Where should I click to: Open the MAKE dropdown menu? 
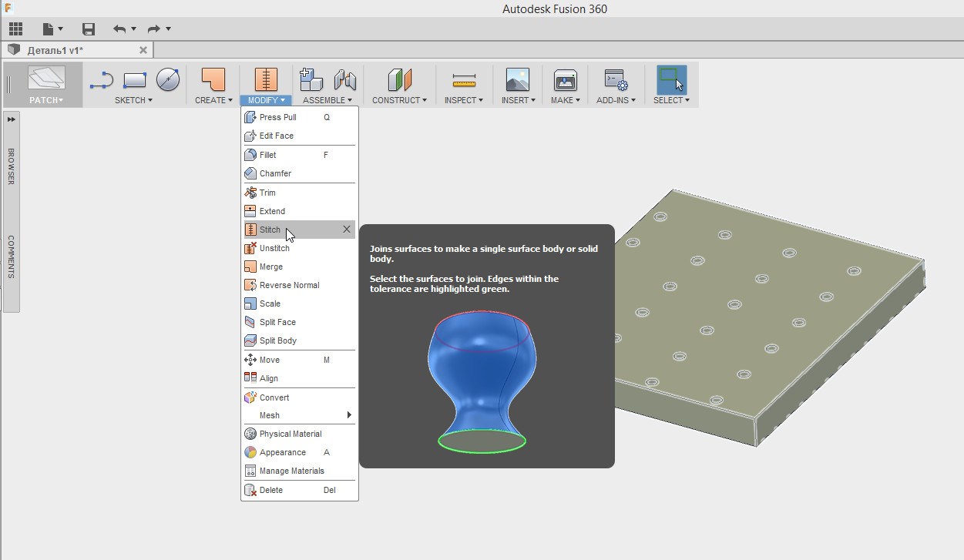click(566, 100)
